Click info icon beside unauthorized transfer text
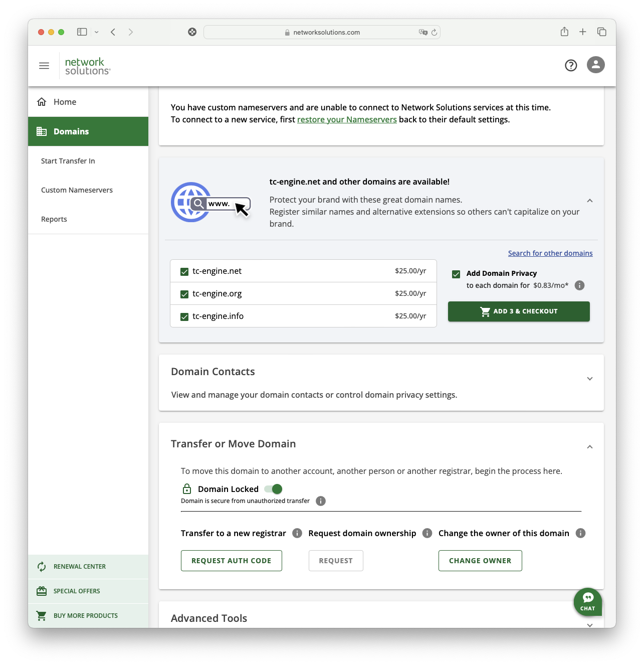The height and width of the screenshot is (665, 644). 321,501
